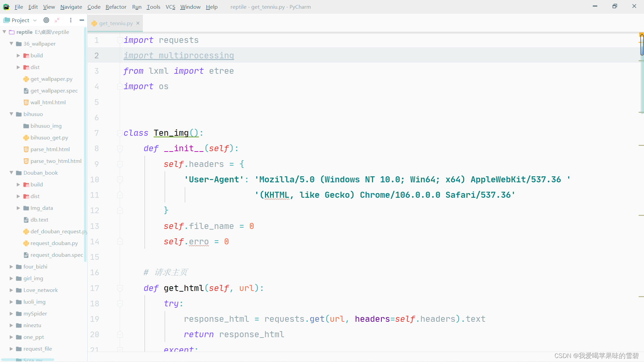
Task: Toggle fold marker at get_html definition
Action: pyautogui.click(x=120, y=288)
